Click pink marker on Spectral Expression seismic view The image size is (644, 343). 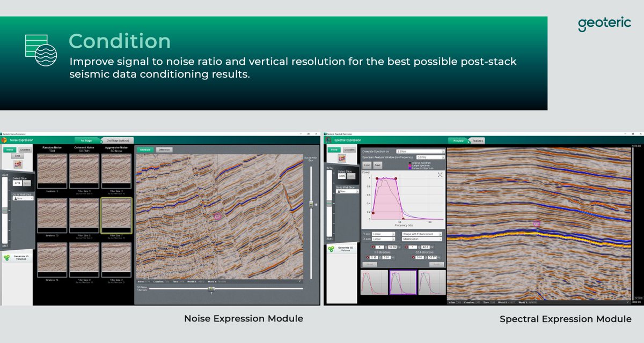(537, 223)
